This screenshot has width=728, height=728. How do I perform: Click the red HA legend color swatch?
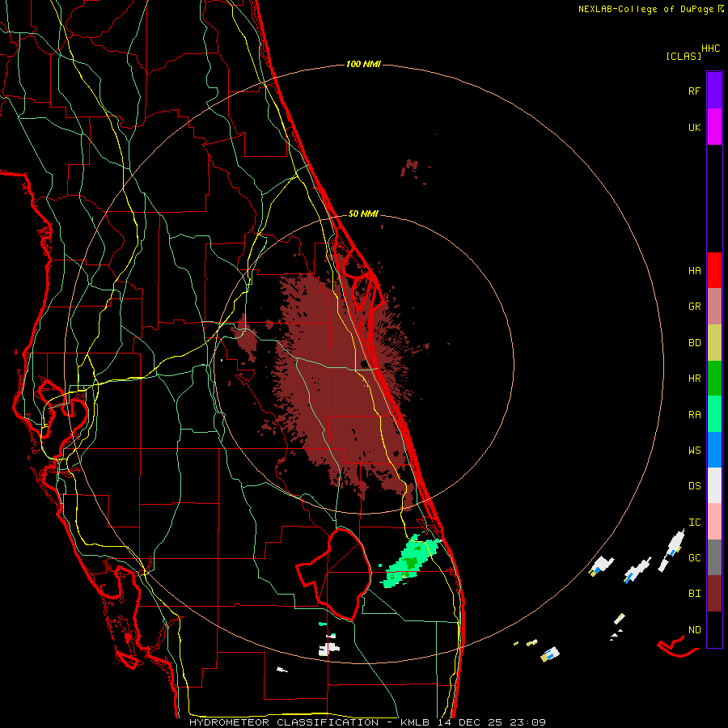[714, 270]
